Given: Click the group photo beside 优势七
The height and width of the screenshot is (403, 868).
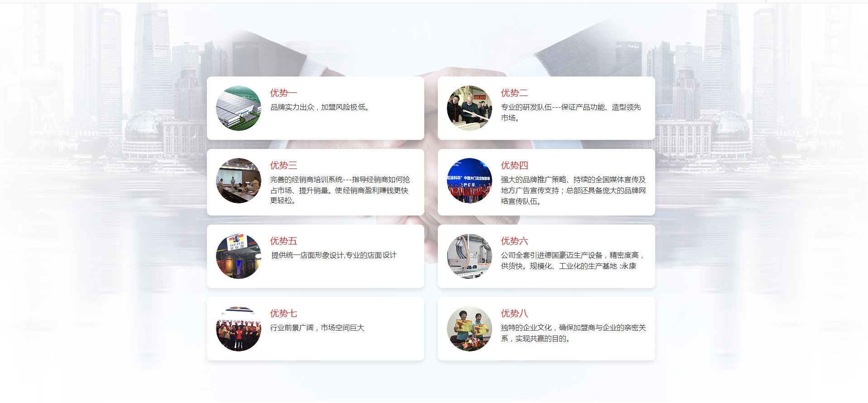Looking at the screenshot, I should pos(239,329).
